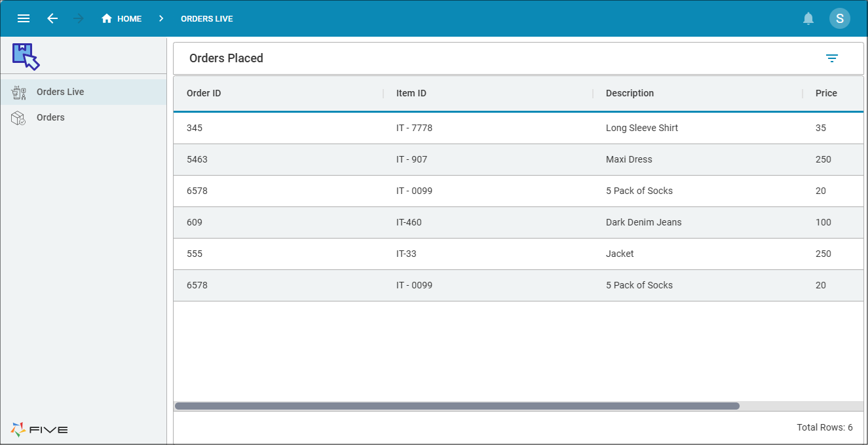Select order ID 609 cell
This screenshot has width=868, height=445.
195,222
